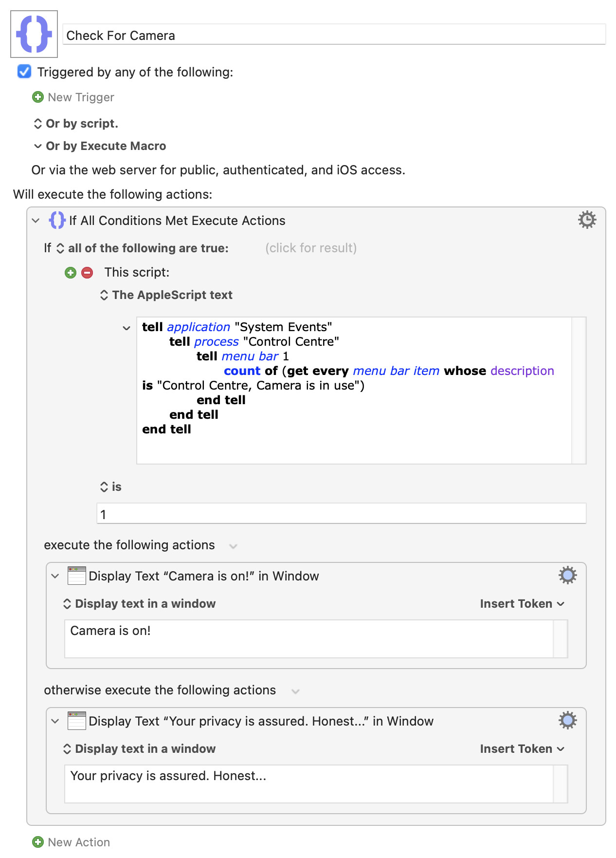Click the comparison value field containing 1
The height and width of the screenshot is (858, 616).
(x=341, y=514)
